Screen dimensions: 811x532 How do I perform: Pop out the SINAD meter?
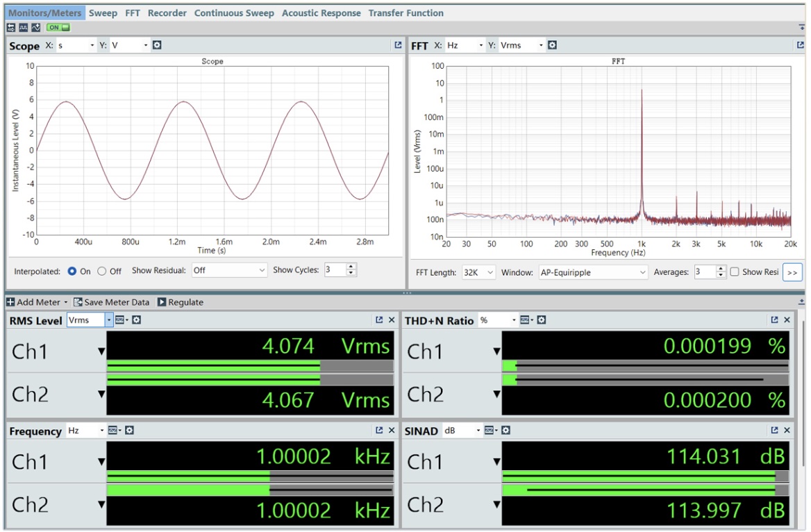pyautogui.click(x=774, y=430)
